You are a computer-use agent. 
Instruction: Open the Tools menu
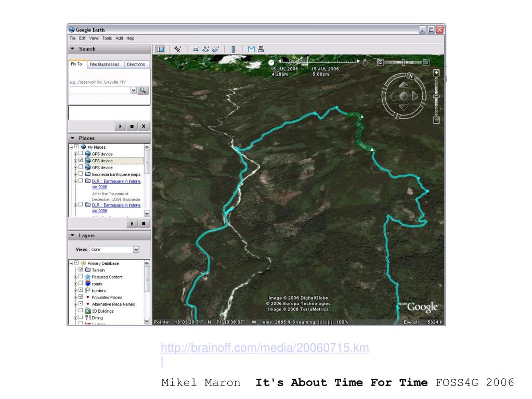(x=107, y=38)
